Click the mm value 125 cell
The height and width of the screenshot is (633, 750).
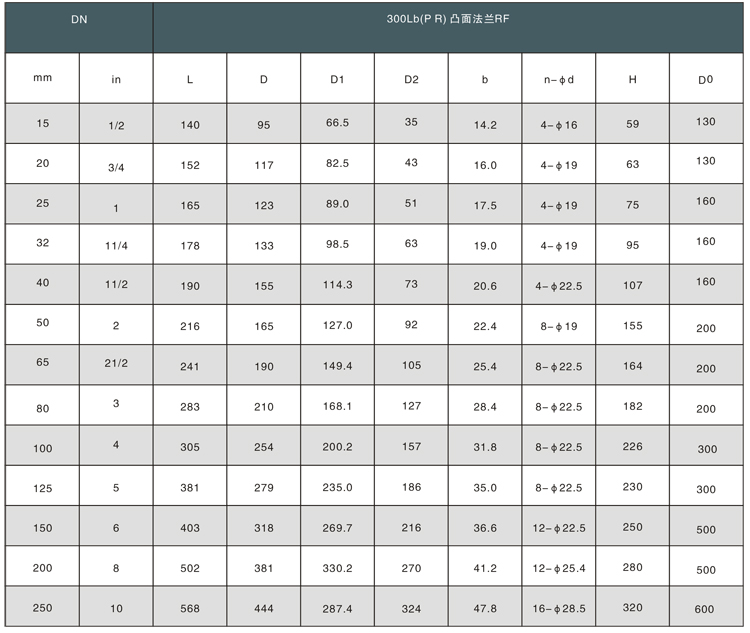pos(43,486)
